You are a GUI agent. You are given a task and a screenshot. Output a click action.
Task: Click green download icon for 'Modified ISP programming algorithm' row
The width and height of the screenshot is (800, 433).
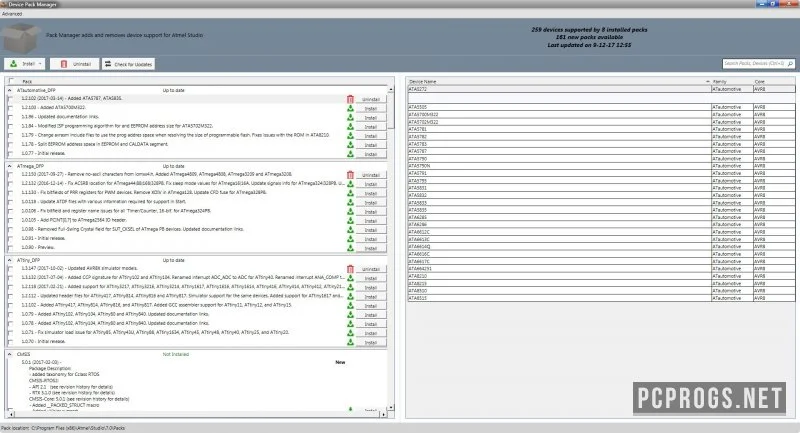click(351, 126)
